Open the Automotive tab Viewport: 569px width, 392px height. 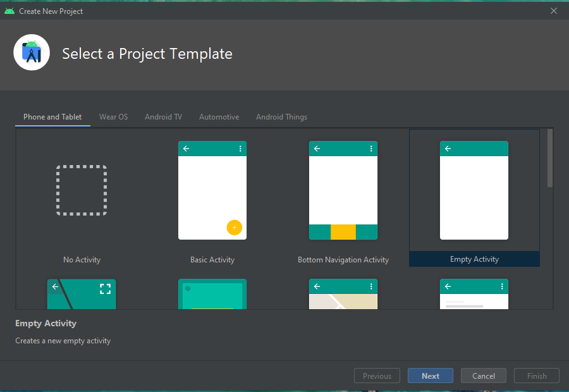tap(219, 117)
